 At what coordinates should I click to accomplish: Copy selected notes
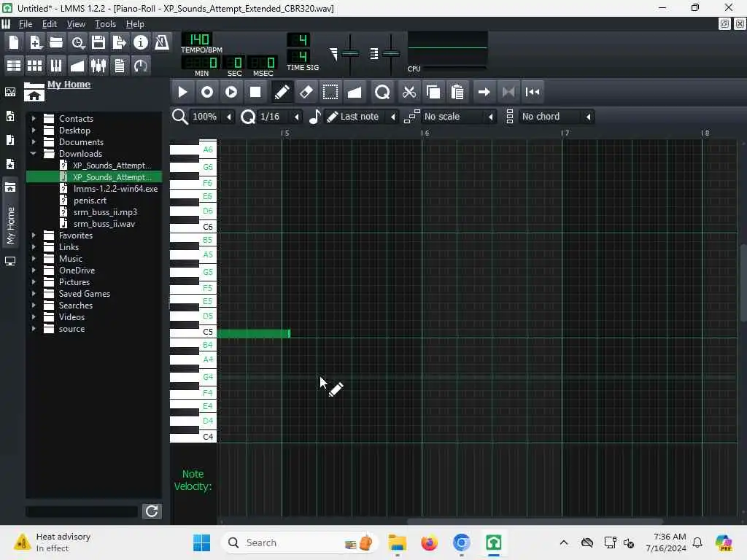click(x=433, y=92)
